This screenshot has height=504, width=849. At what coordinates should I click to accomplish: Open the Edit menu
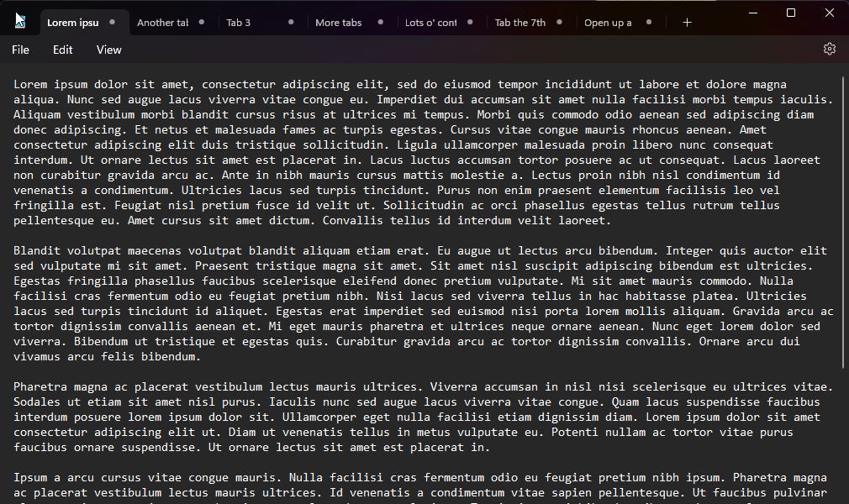click(62, 50)
